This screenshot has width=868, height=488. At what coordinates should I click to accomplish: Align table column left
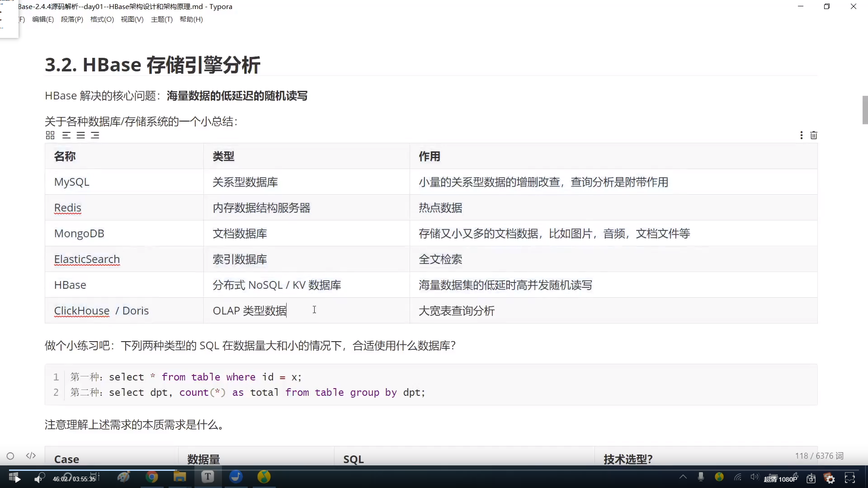point(66,135)
